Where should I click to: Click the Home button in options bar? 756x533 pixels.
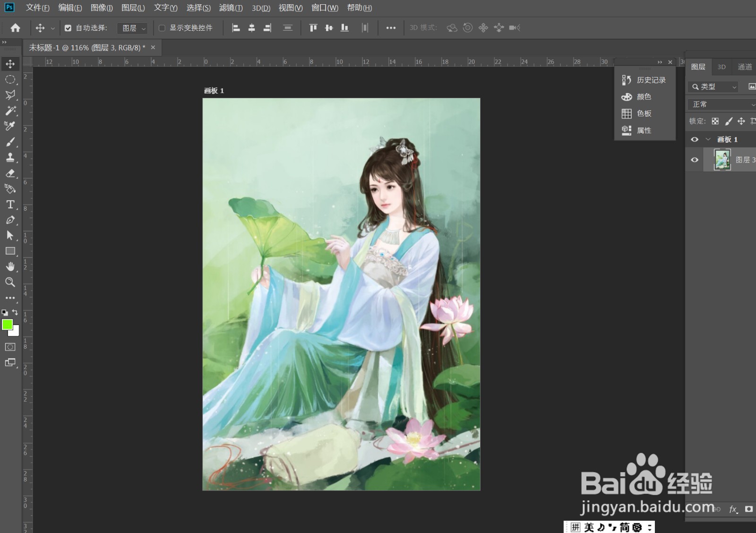coord(15,28)
